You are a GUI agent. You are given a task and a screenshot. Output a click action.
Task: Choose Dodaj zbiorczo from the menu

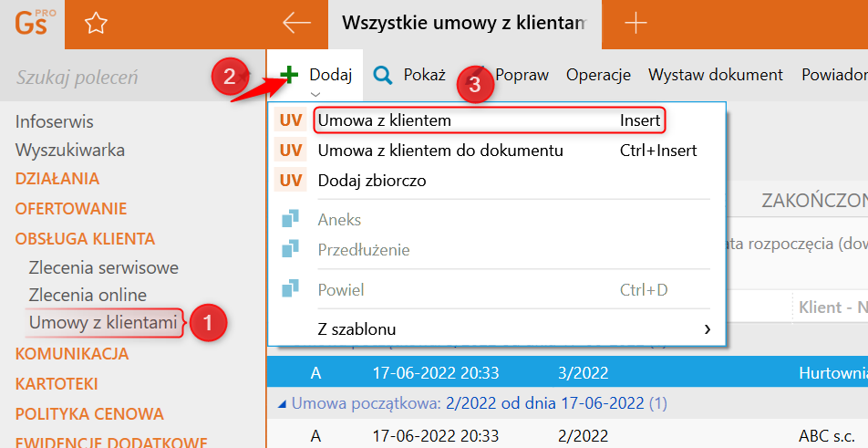pos(372,181)
